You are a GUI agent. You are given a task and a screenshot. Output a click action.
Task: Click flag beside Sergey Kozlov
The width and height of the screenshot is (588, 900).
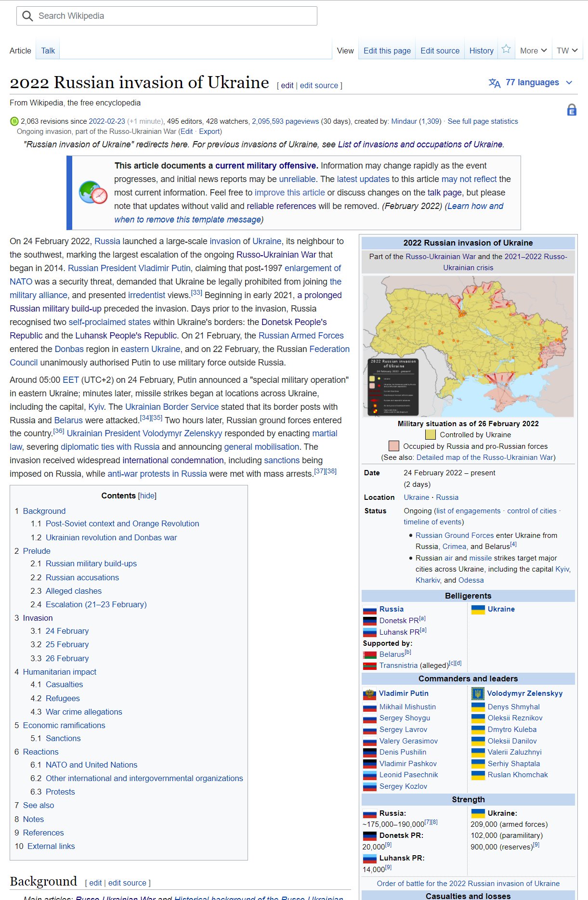[x=370, y=787]
